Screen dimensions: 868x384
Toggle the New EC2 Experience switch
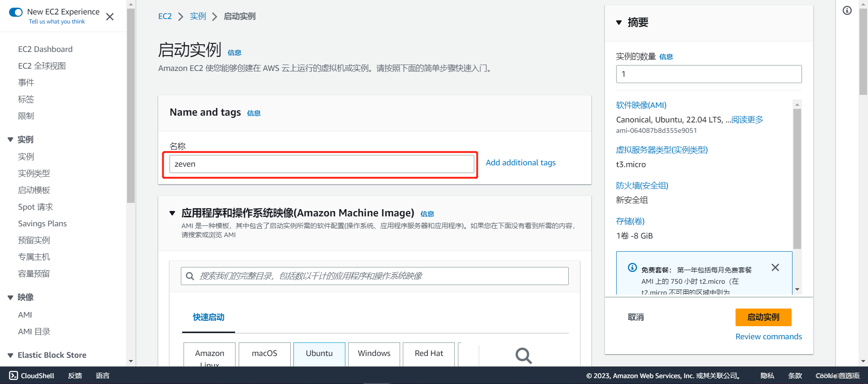click(16, 12)
